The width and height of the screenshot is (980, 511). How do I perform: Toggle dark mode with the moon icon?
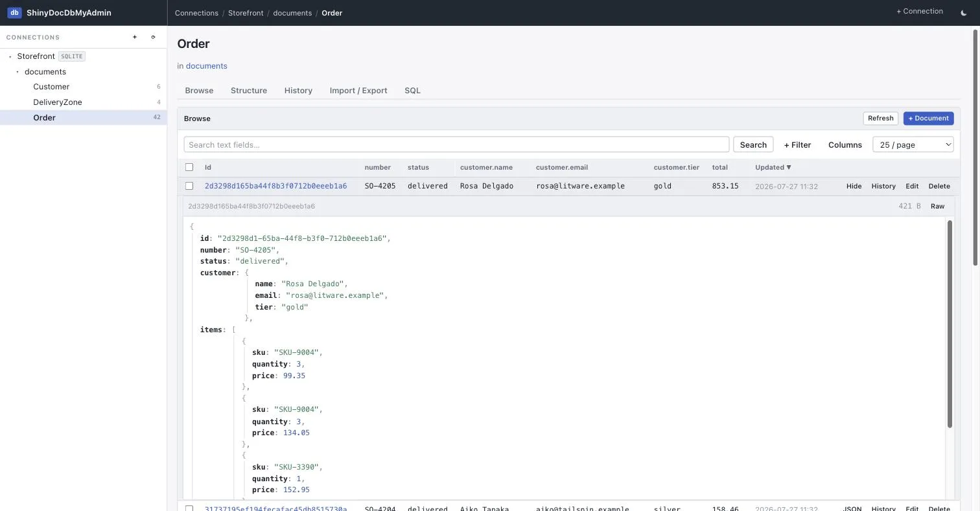(x=963, y=12)
